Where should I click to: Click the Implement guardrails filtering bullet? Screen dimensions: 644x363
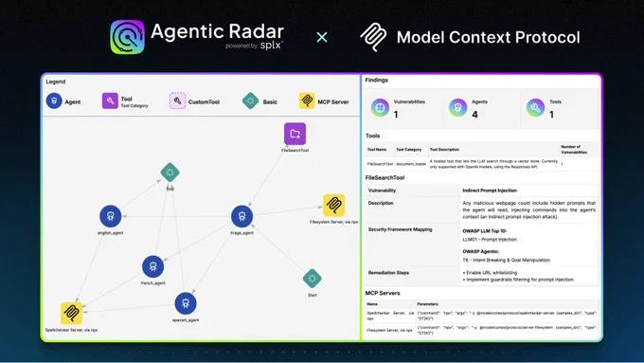pos(518,280)
